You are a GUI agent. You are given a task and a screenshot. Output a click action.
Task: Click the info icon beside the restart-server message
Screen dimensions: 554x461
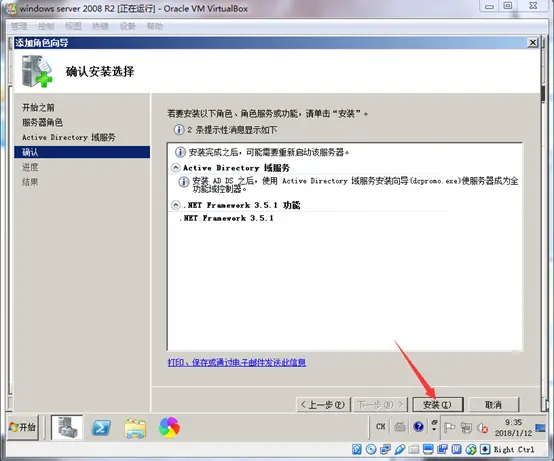click(x=180, y=152)
